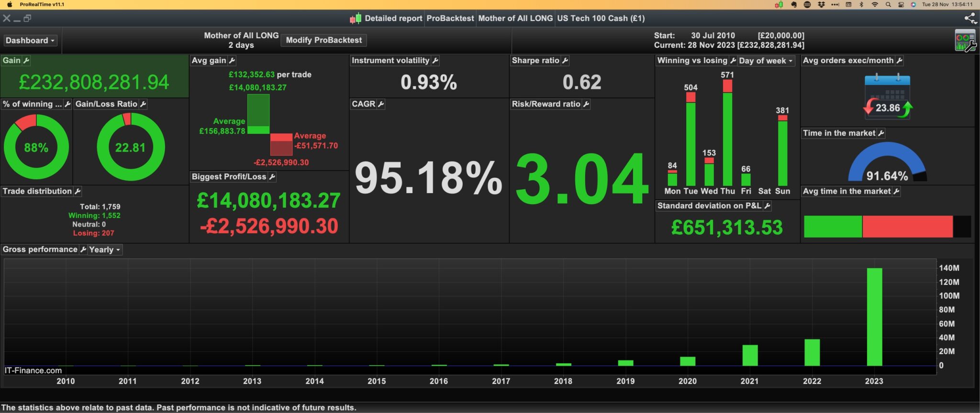Click the Modify ProBacktest button
Viewport: 980px width, 413px height.
click(x=324, y=40)
